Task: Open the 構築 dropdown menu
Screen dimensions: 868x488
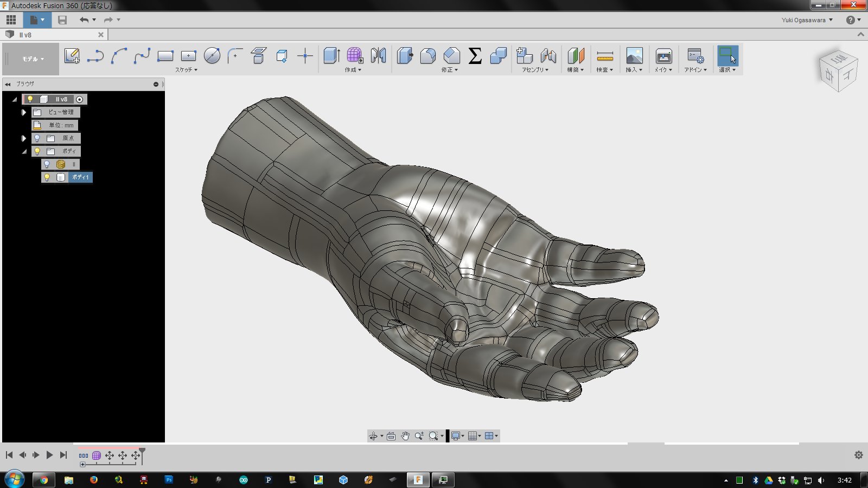Action: pyautogui.click(x=576, y=70)
